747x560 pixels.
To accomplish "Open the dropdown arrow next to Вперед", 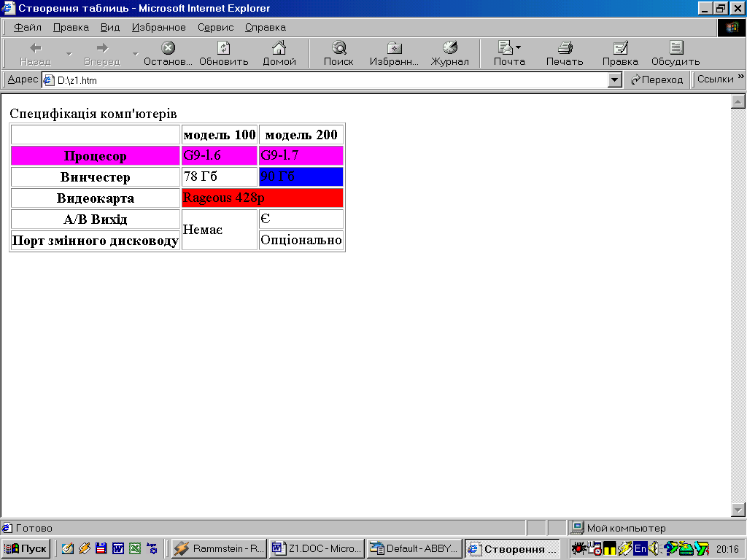I will tap(136, 54).
